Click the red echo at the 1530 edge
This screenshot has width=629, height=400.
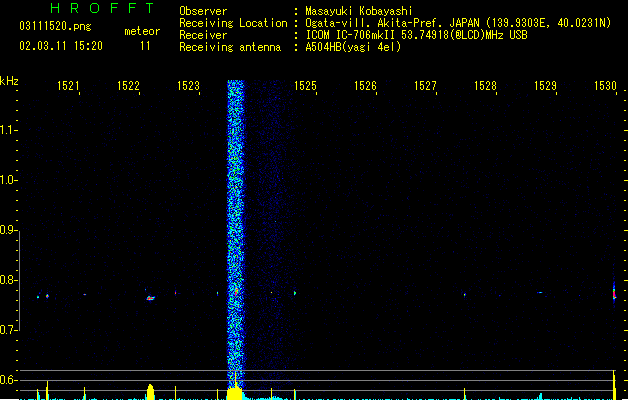614,293
